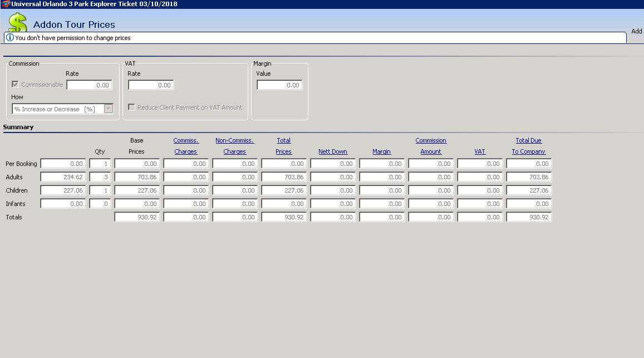Click the Children row label

click(x=17, y=190)
